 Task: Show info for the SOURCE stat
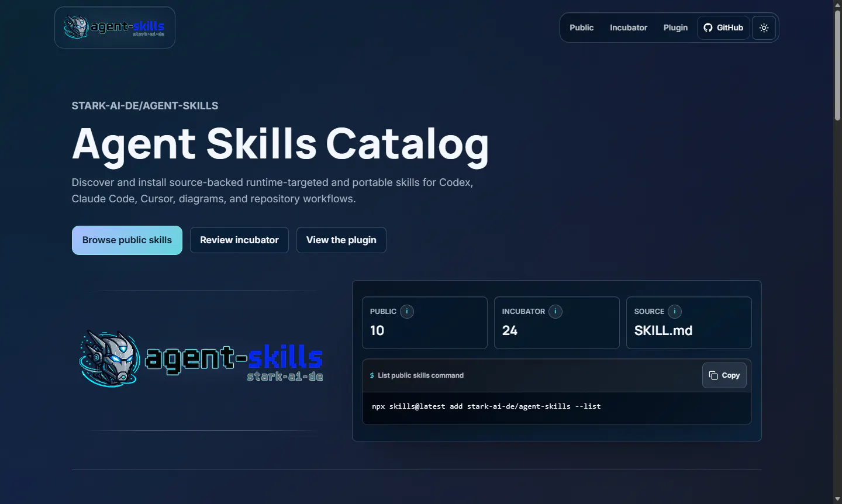[675, 312]
